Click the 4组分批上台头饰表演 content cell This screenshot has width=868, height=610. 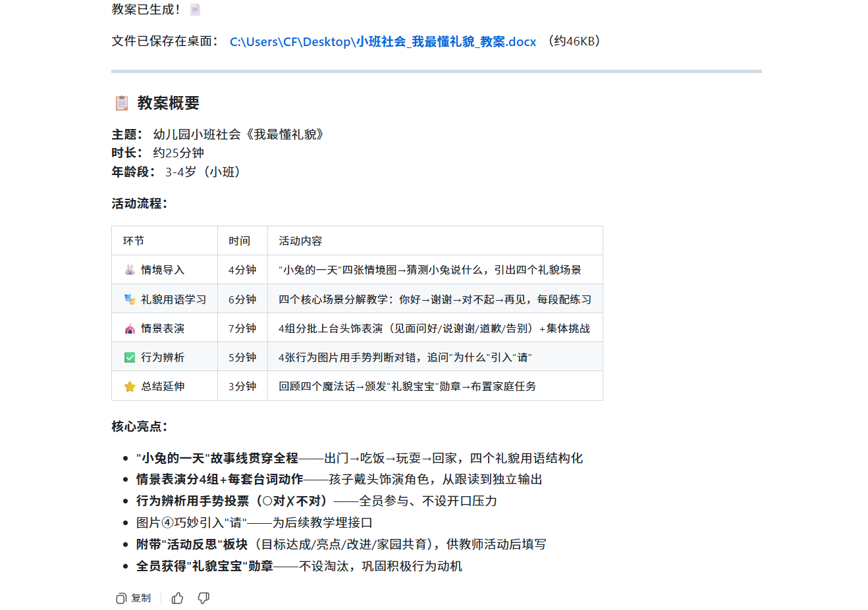[x=434, y=328]
